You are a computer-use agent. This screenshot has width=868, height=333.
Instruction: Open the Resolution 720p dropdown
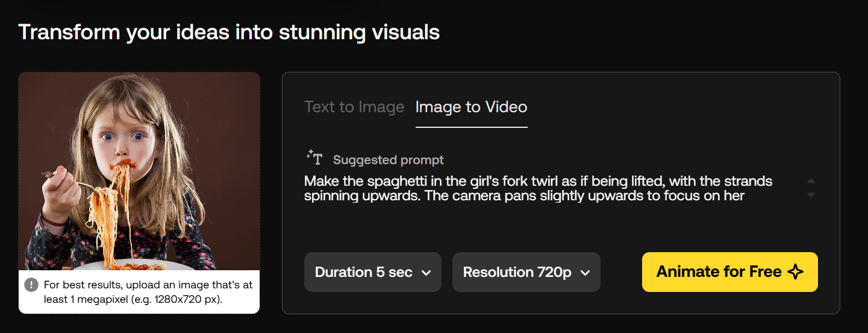pyautogui.click(x=526, y=272)
